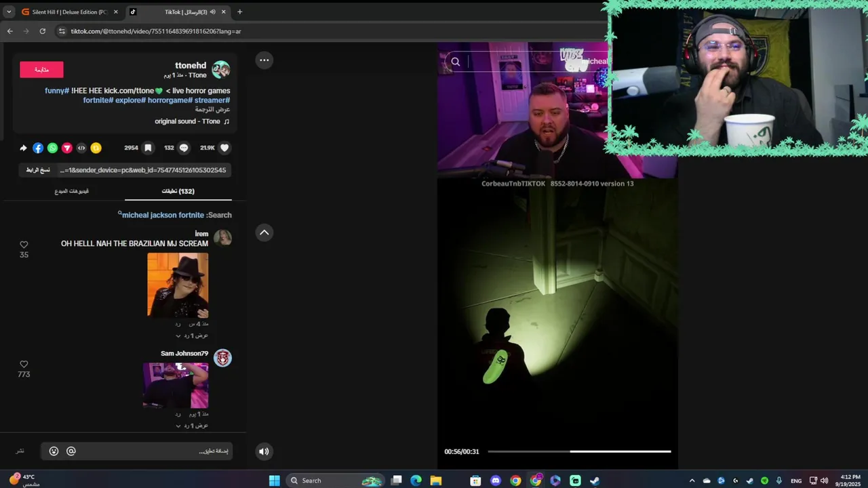Mute the video with speaker button
This screenshot has width=868, height=488.
point(264,451)
